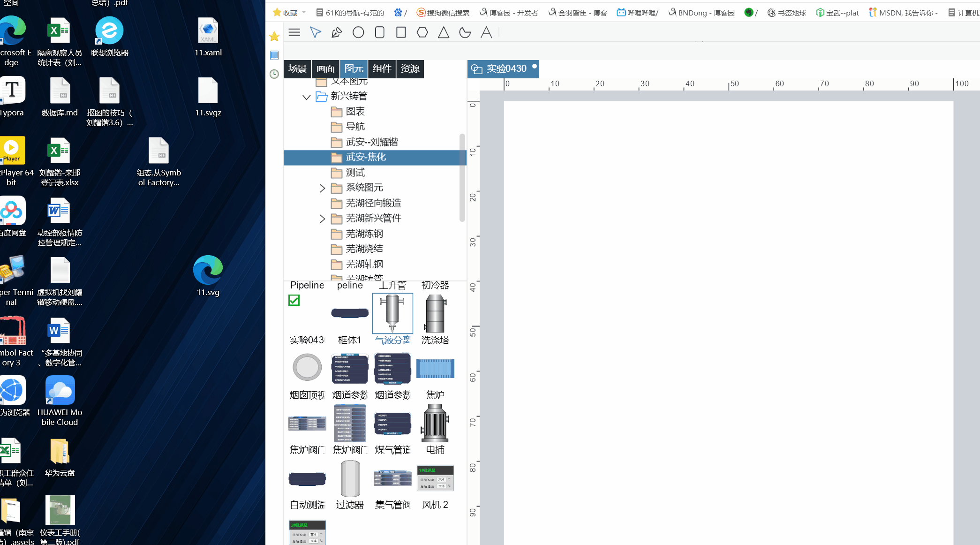Click the 洗涤塔 symbol thumbnail
This screenshot has width=980, height=545.
[x=435, y=314]
